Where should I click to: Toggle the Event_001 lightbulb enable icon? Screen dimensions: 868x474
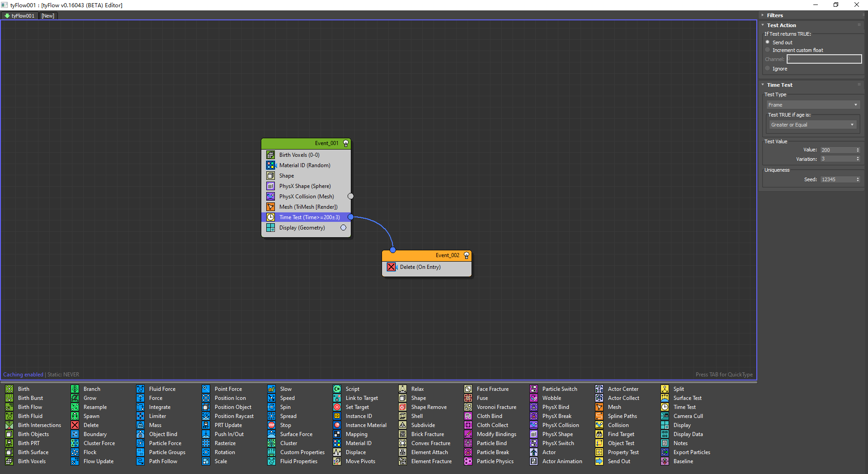346,143
